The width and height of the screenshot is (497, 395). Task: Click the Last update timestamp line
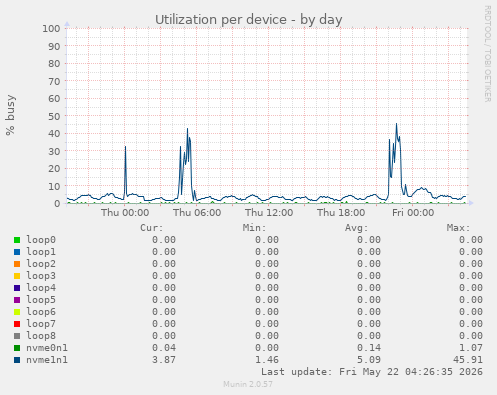pyautogui.click(x=372, y=372)
